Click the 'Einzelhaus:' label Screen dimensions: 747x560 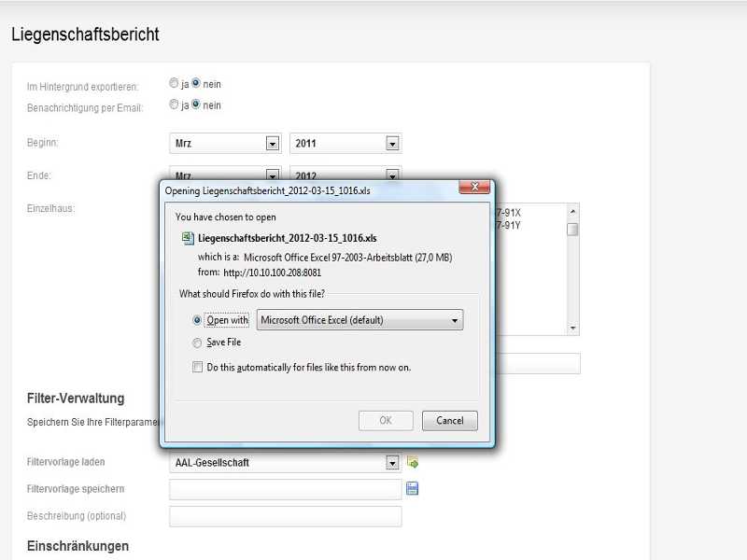tap(51, 208)
